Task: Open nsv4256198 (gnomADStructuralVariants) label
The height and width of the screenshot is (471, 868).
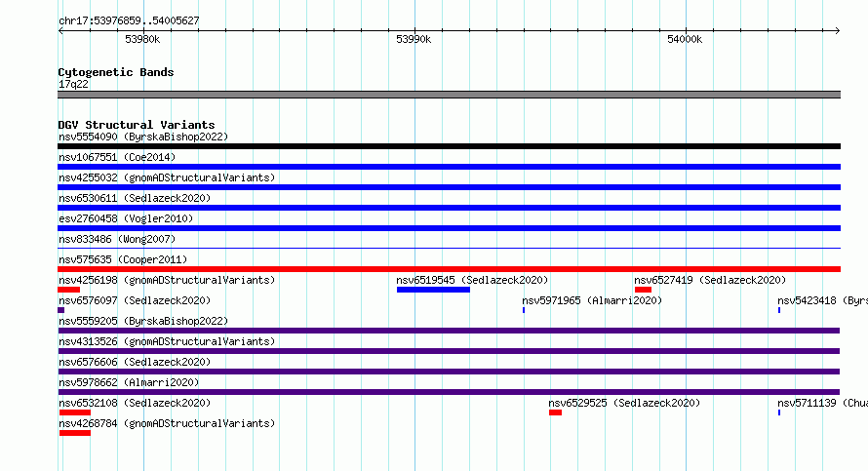Action: pos(167,280)
